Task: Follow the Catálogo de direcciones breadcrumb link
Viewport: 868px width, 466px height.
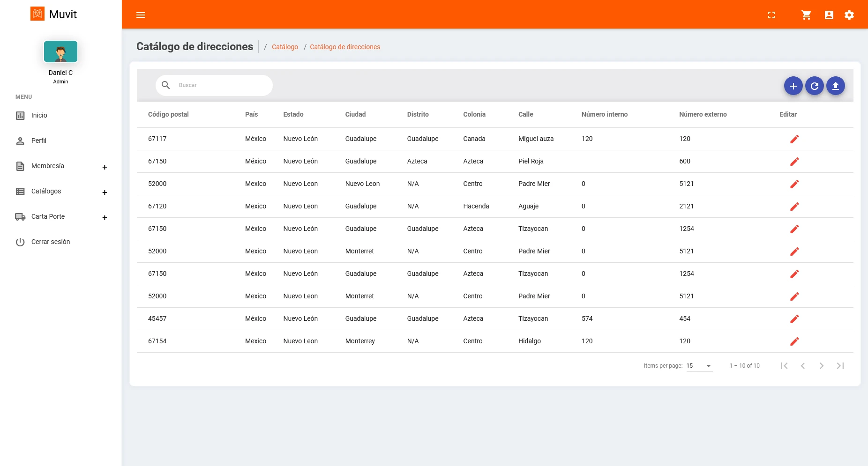Action: (345, 47)
